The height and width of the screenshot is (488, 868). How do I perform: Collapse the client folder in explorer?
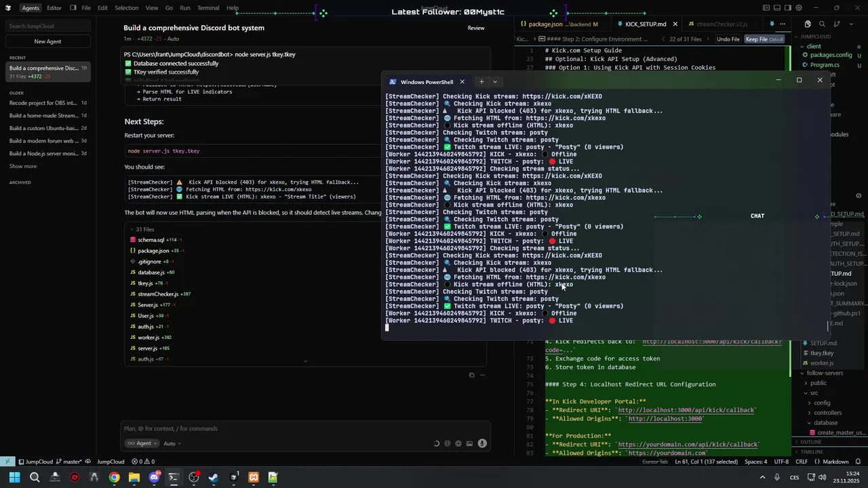click(813, 46)
